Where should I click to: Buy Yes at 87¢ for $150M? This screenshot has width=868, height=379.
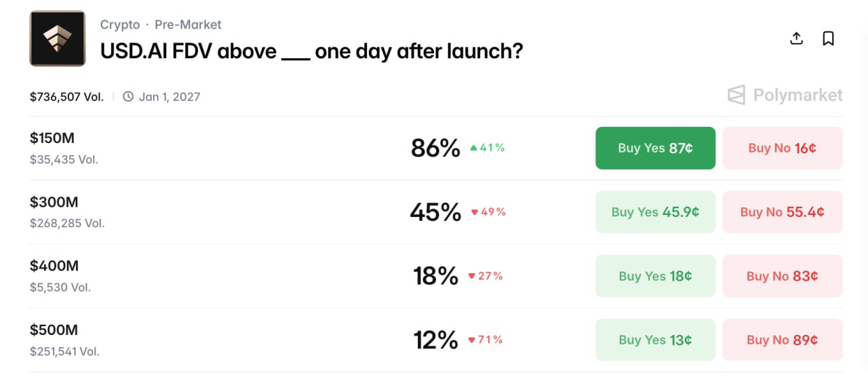655,148
